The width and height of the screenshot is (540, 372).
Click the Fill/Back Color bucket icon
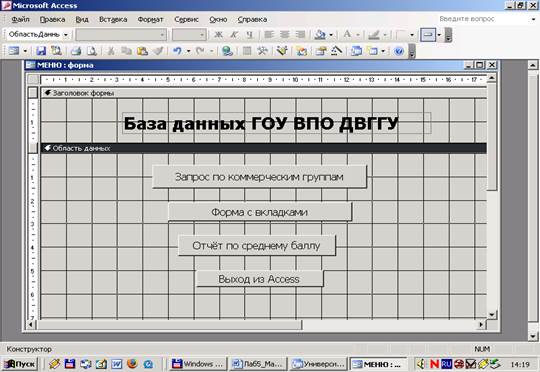[x=320, y=34]
